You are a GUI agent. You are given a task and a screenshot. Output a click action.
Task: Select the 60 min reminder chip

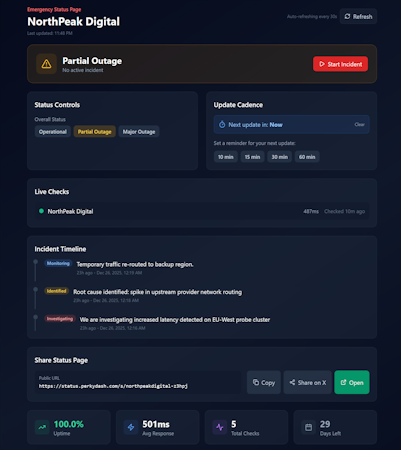pos(307,157)
